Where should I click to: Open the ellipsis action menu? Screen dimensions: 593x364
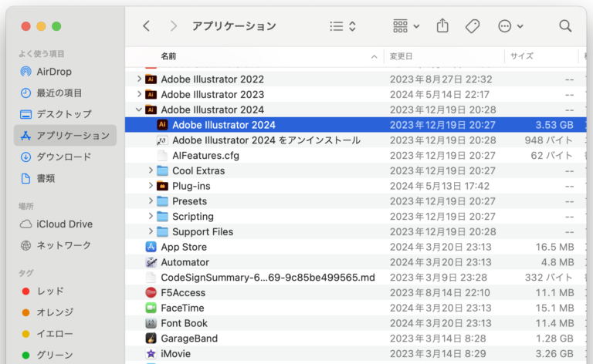(x=510, y=26)
